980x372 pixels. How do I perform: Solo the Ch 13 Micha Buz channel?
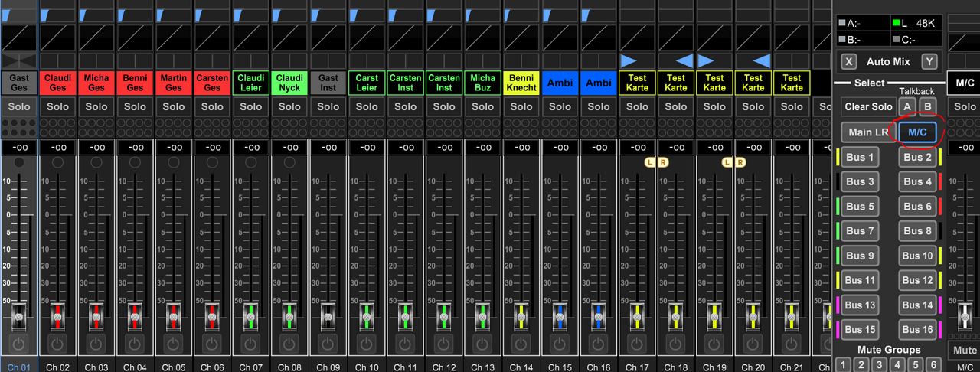pos(482,106)
